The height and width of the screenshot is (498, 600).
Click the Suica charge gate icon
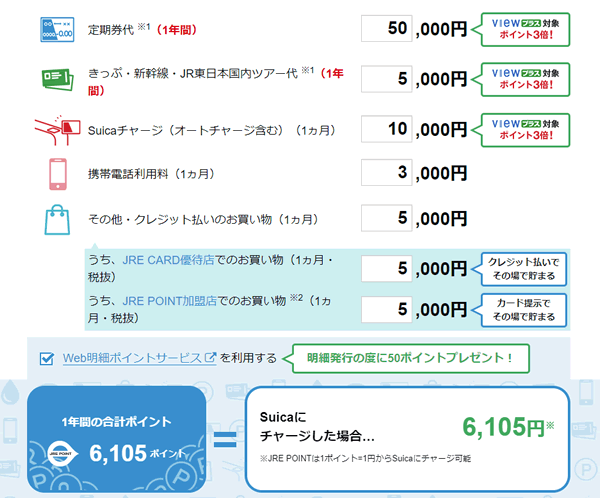[x=57, y=130]
